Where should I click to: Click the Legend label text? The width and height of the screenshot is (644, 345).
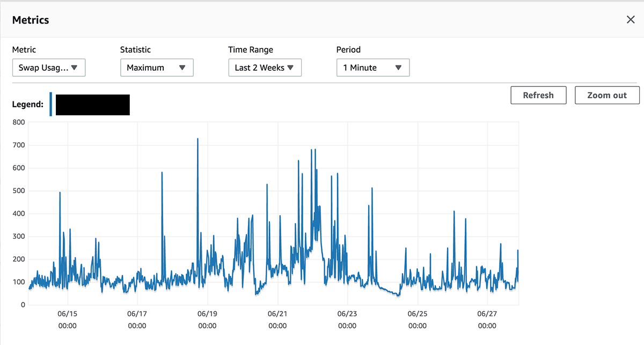pos(27,104)
